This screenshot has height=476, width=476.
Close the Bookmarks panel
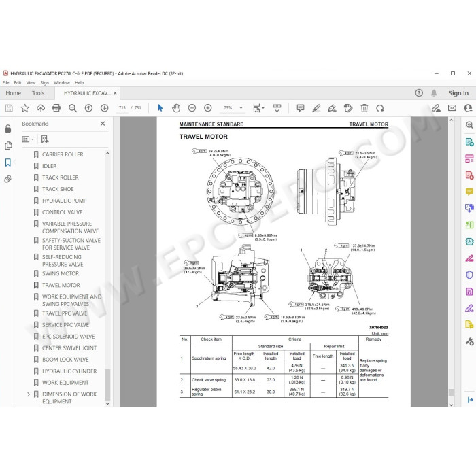pos(103,124)
